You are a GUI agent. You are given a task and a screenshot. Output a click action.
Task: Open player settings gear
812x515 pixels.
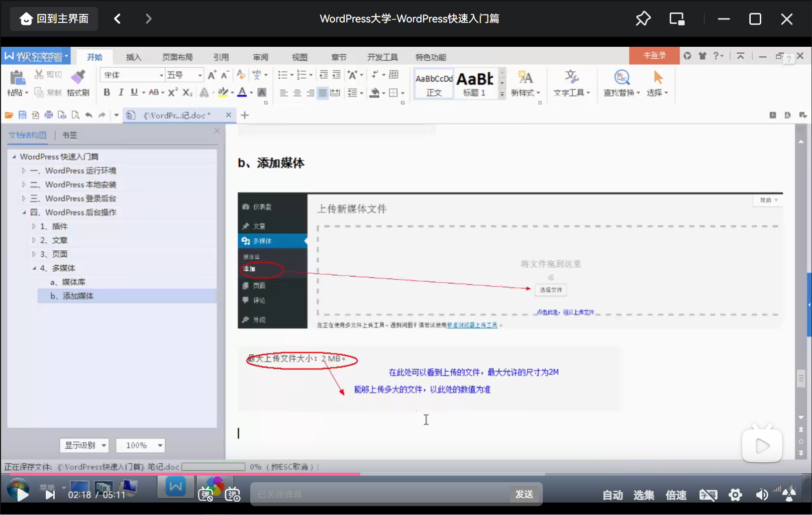[x=735, y=495]
